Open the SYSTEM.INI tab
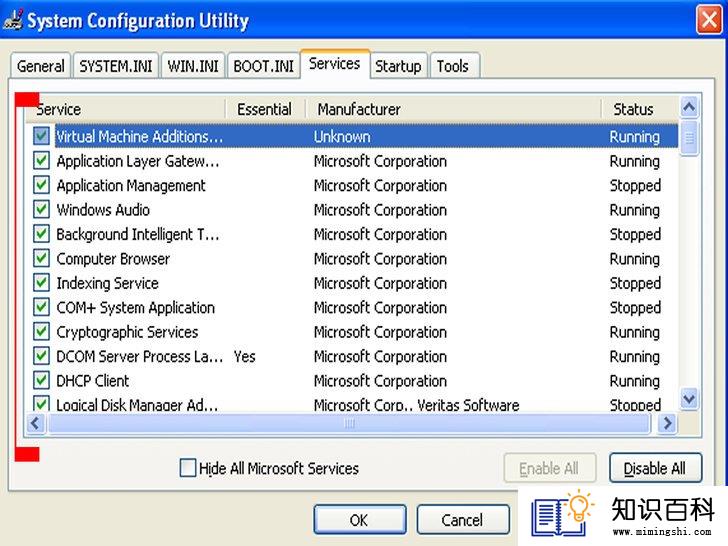This screenshot has height=546, width=728. 116,66
